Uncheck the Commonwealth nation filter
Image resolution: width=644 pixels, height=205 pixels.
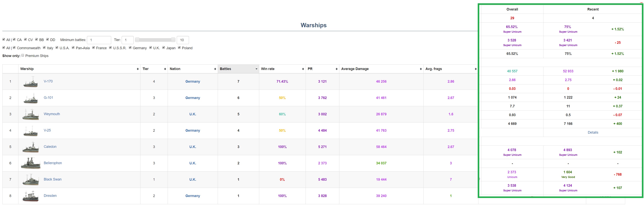14,48
